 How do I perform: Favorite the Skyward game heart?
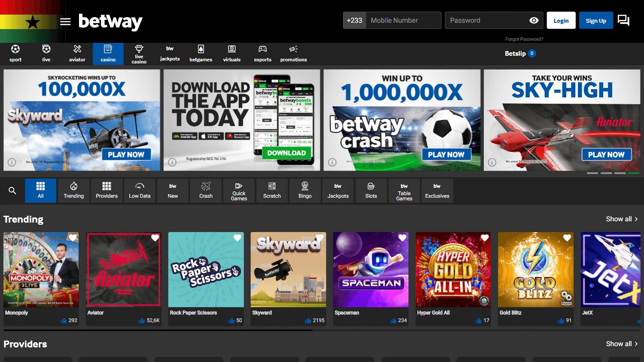pyautogui.click(x=320, y=238)
